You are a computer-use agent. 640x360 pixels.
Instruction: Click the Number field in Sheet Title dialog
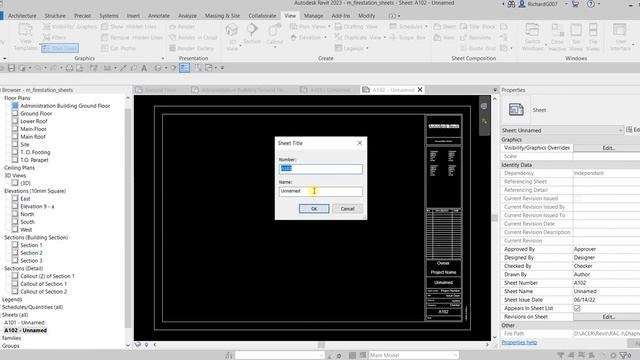(320, 169)
